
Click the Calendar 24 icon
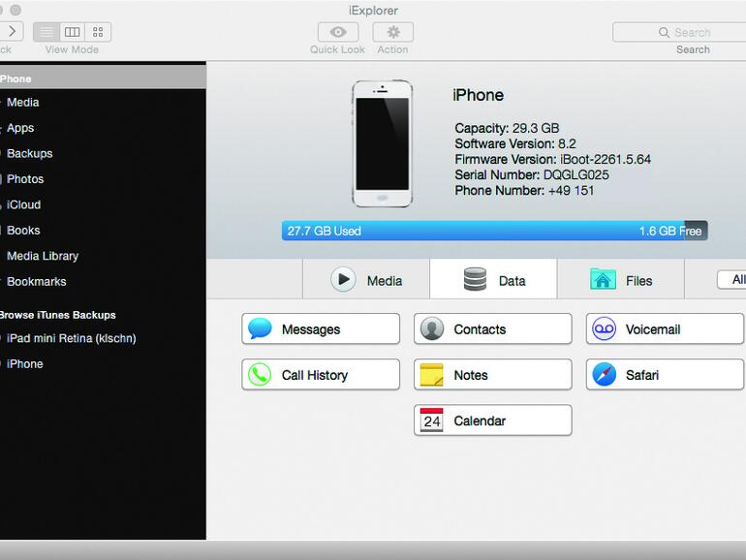click(432, 420)
